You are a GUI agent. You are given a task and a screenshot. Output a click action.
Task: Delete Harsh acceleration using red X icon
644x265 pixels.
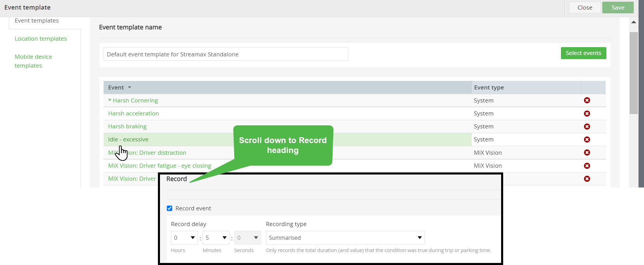pyautogui.click(x=587, y=113)
